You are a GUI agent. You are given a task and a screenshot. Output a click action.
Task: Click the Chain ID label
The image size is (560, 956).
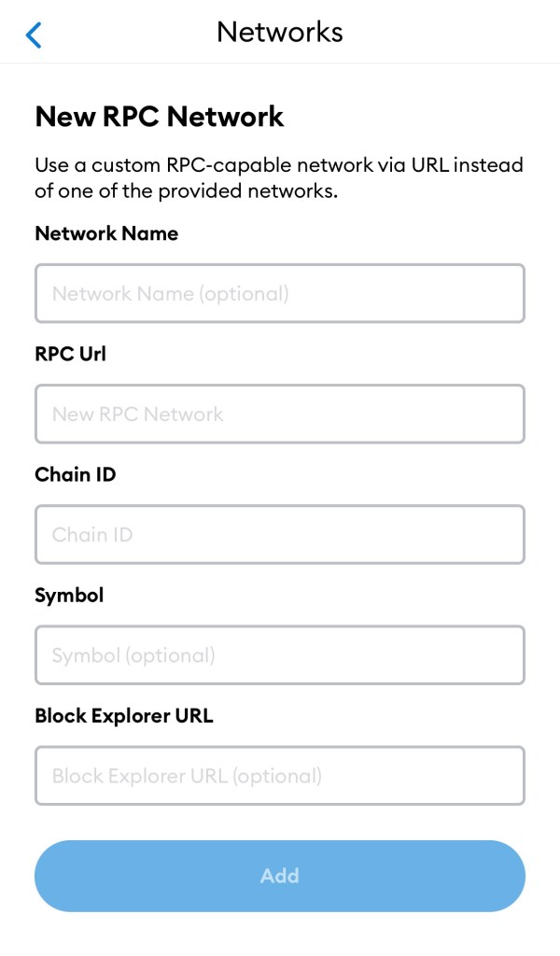click(x=76, y=474)
